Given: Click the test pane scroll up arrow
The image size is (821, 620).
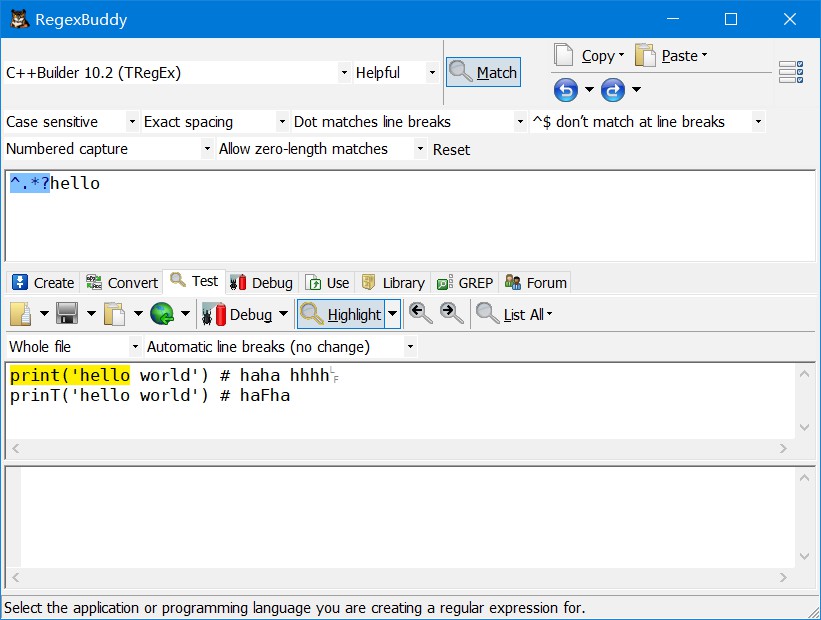Looking at the screenshot, I should pos(805,374).
